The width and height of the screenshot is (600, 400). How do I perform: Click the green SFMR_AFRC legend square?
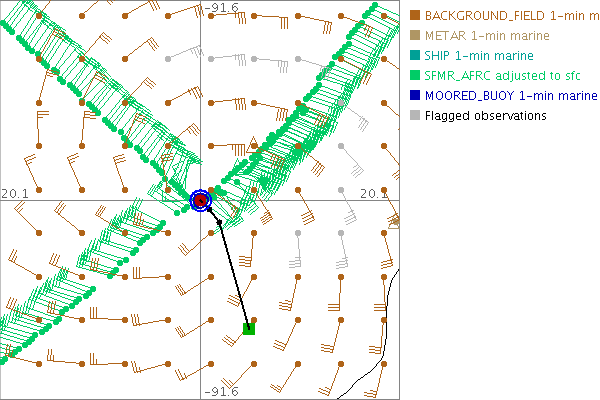point(414,76)
